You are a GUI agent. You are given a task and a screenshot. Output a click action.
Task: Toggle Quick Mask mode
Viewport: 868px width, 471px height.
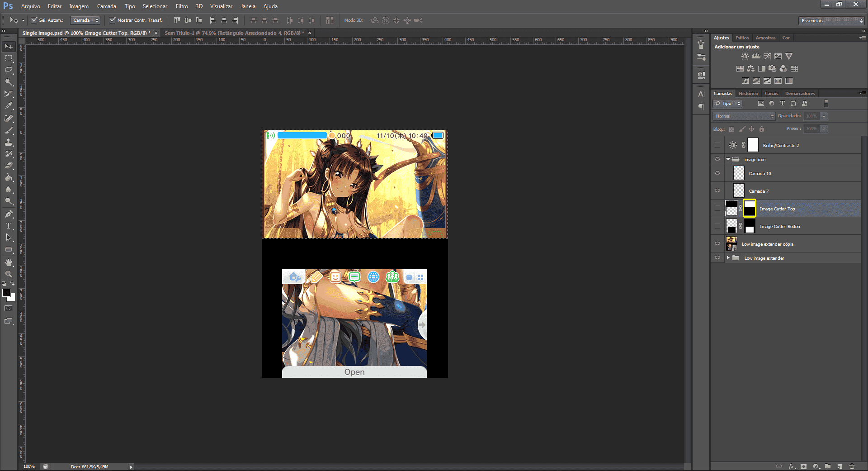(9, 309)
